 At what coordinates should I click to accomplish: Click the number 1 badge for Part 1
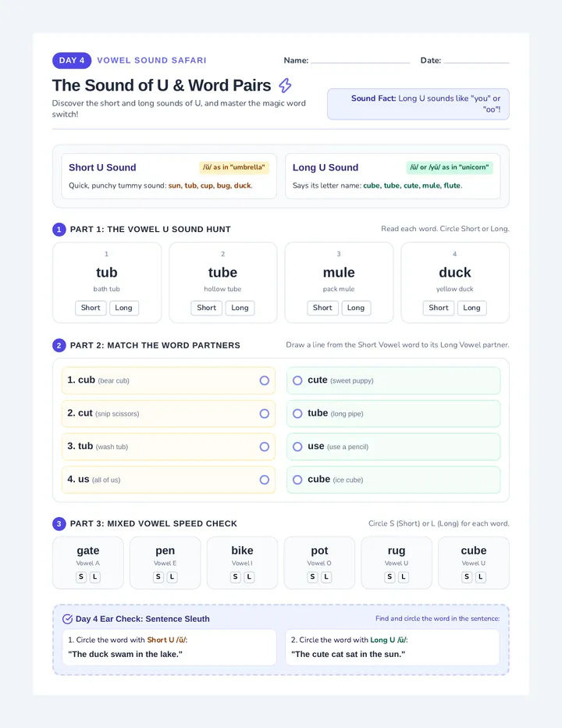tap(59, 230)
